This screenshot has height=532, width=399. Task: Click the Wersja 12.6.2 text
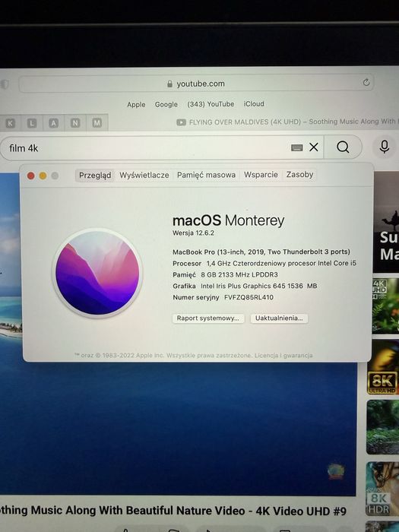click(193, 233)
